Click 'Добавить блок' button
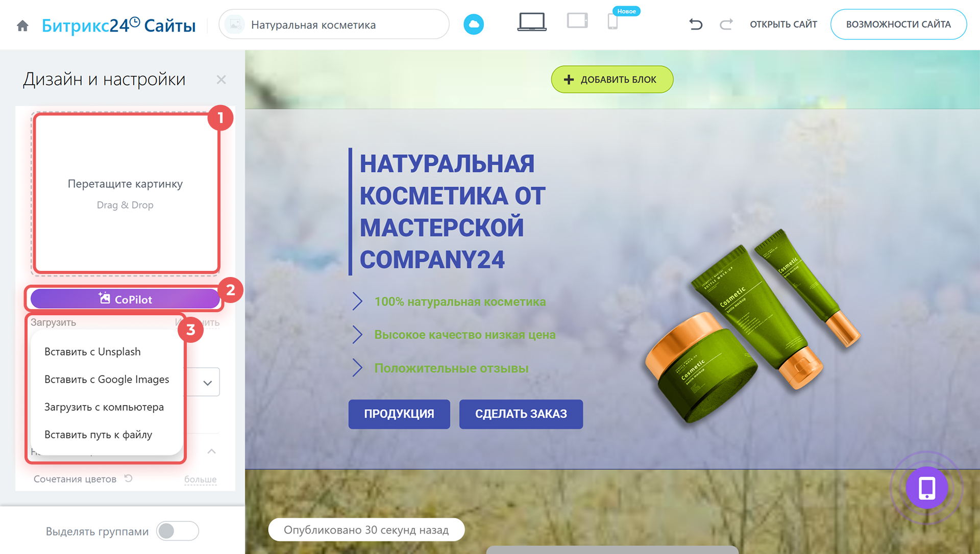Viewport: 980px width, 554px height. (611, 80)
